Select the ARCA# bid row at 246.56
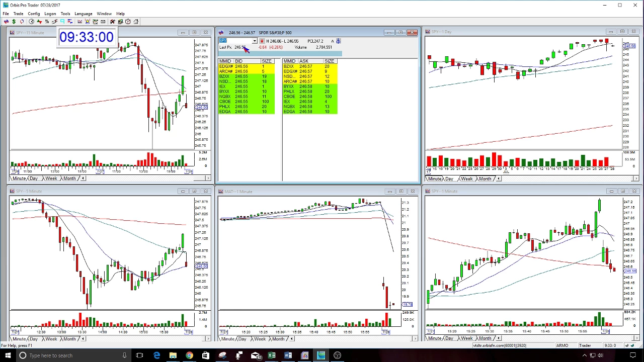The width and height of the screenshot is (644, 362). click(x=247, y=71)
